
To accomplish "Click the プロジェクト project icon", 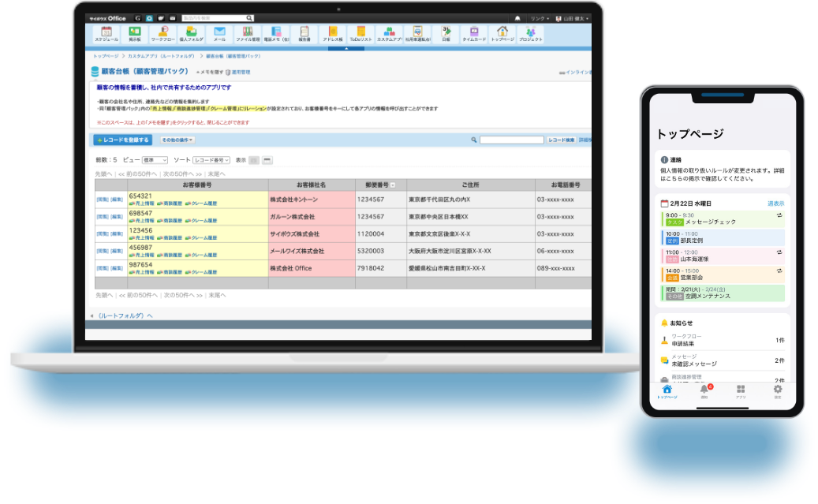I will coord(530,33).
